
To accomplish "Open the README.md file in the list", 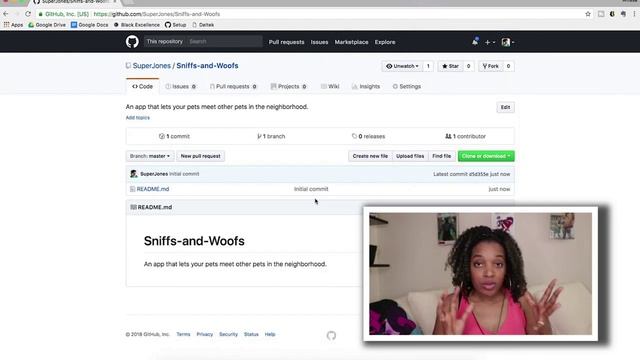I will 153,189.
